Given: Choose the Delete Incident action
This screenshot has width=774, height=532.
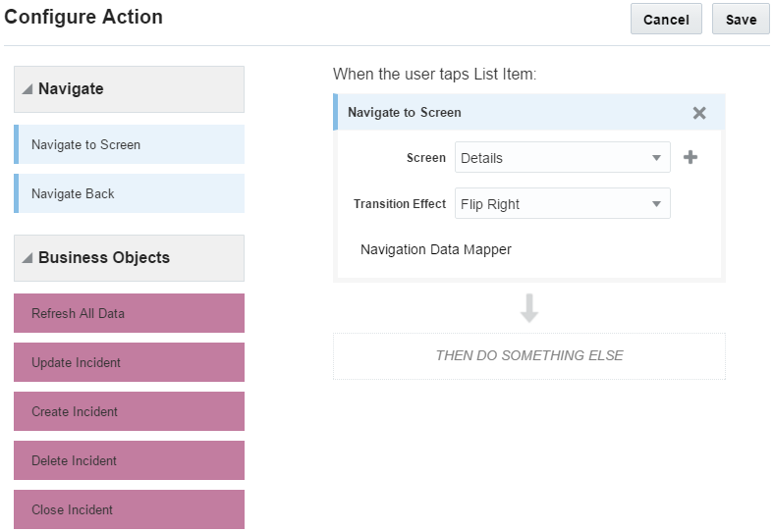Looking at the screenshot, I should point(129,460).
